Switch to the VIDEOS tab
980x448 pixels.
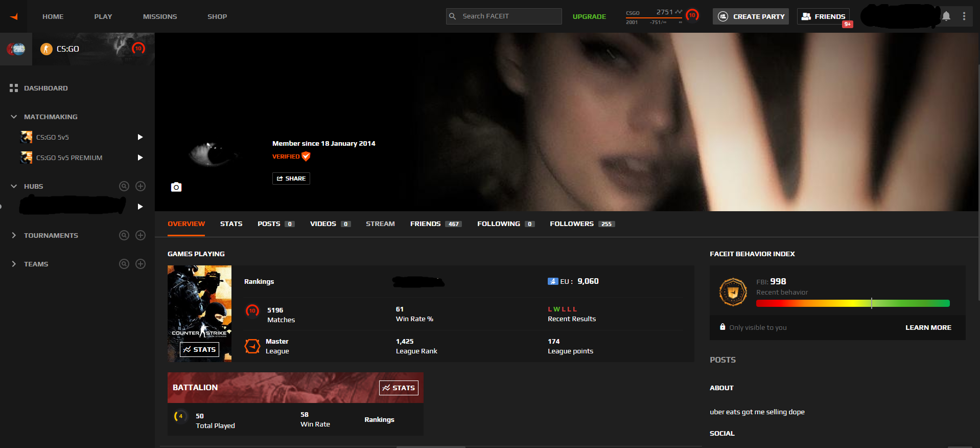pos(330,224)
